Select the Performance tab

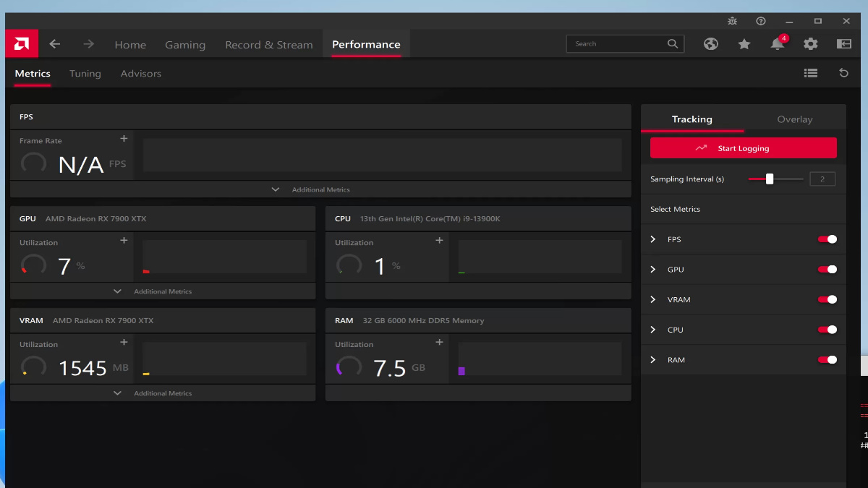(x=366, y=44)
